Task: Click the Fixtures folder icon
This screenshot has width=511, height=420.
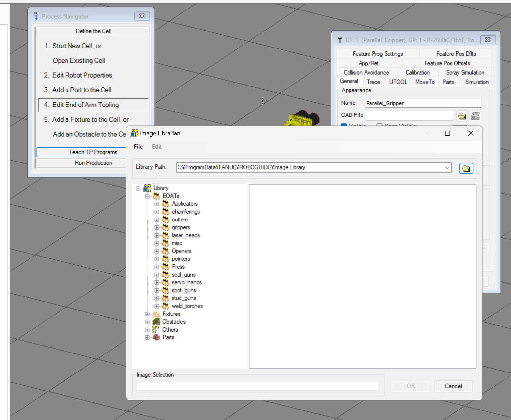Action: pyautogui.click(x=156, y=314)
